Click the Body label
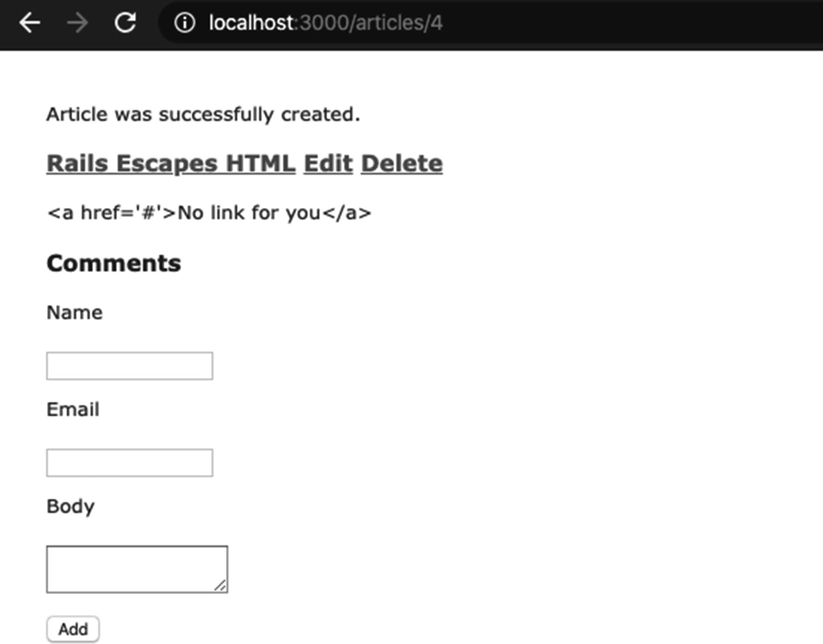The image size is (823, 644). [70, 507]
